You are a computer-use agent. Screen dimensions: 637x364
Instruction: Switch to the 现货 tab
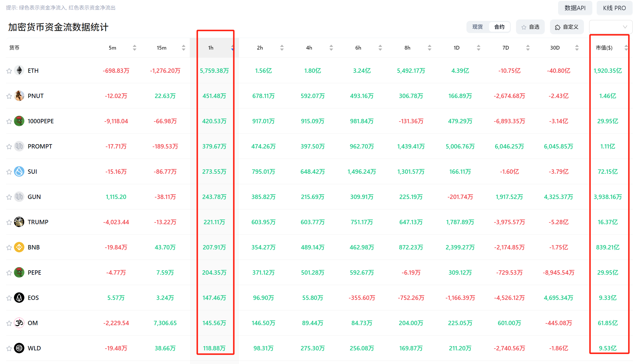pos(477,27)
